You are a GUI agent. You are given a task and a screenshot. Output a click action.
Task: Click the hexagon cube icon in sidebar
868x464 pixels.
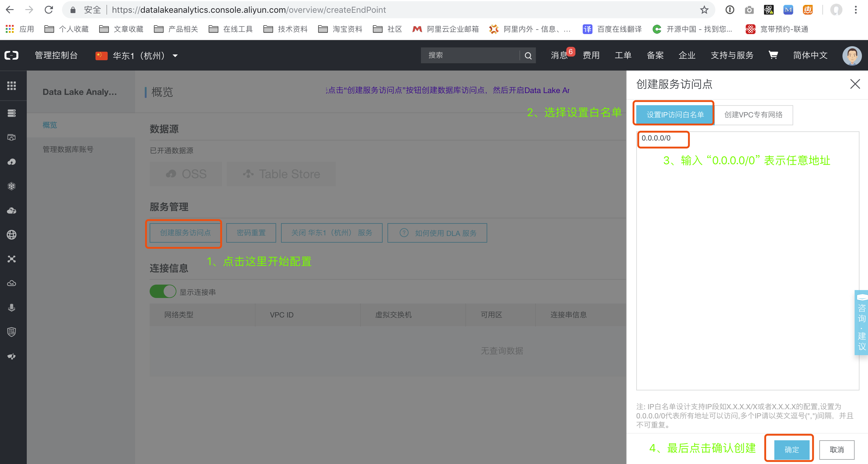point(12,186)
